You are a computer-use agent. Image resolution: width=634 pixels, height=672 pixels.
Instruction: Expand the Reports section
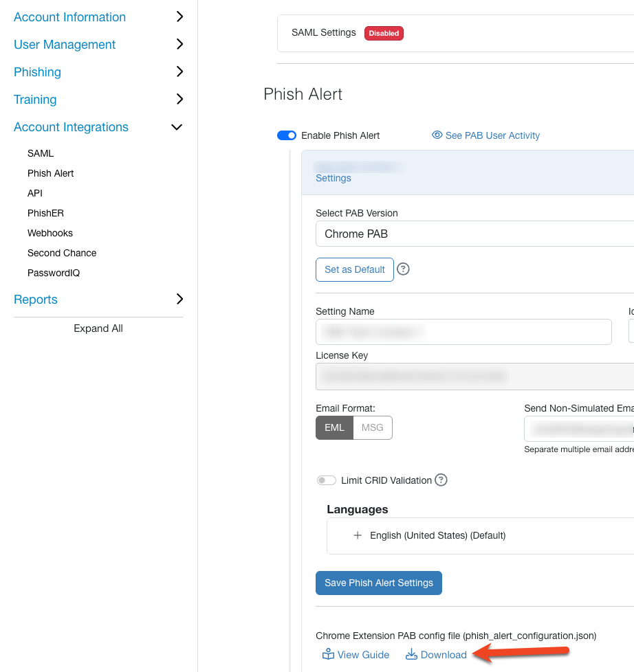[x=179, y=299]
